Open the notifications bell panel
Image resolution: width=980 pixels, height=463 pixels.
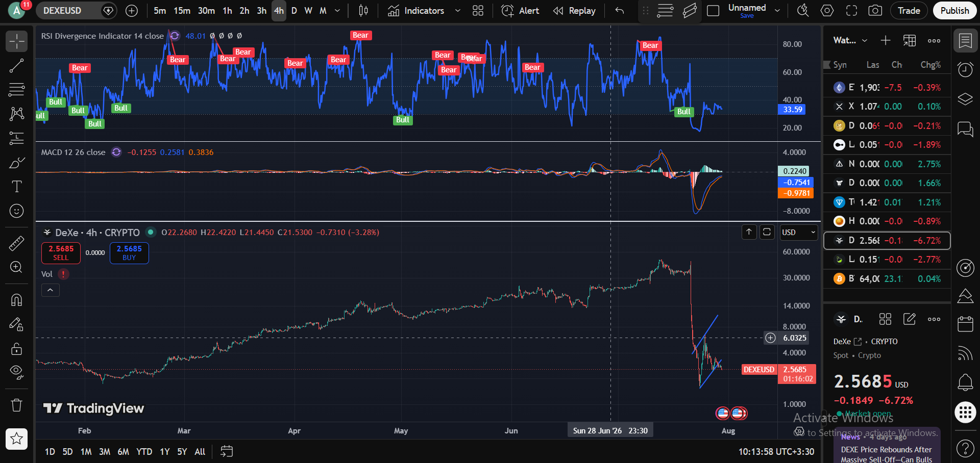tap(965, 382)
